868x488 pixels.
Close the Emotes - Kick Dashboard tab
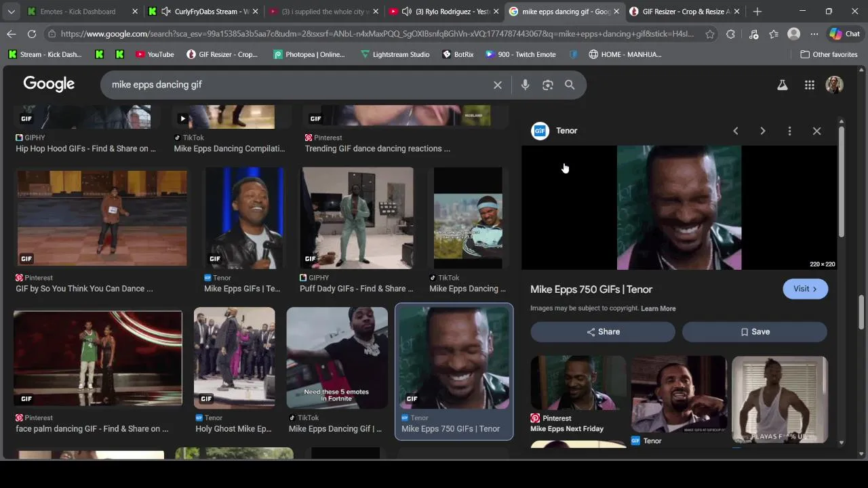coord(135,12)
